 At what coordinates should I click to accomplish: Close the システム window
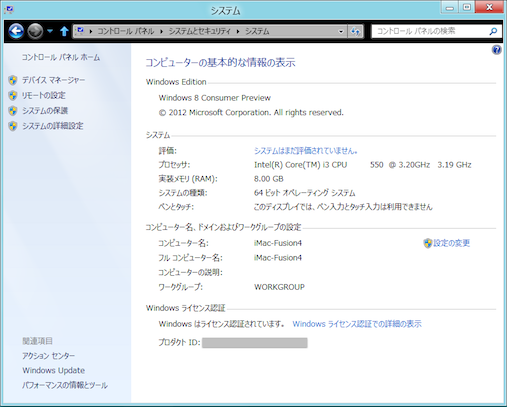point(489,7)
